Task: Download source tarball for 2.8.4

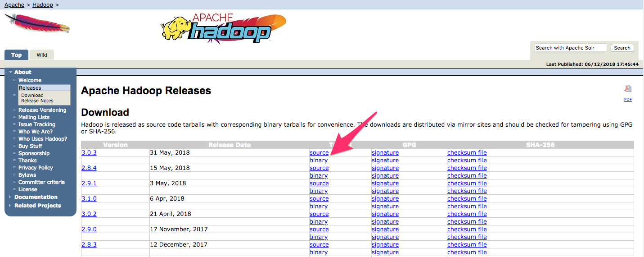Action: [319, 168]
